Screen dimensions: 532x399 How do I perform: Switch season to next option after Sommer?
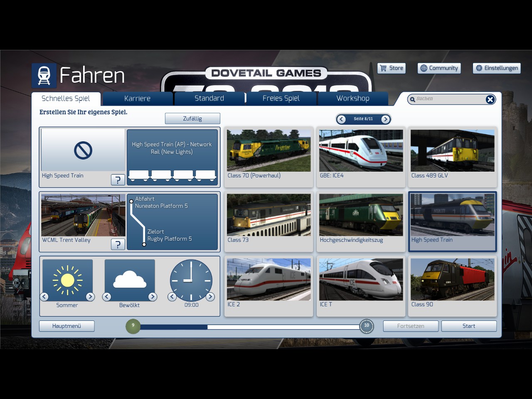[90, 297]
